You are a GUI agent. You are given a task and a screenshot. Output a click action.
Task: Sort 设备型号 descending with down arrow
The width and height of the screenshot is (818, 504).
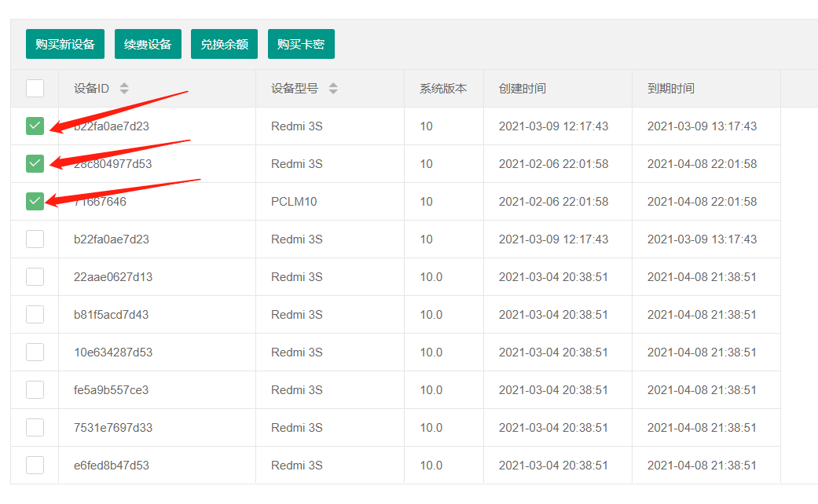tap(333, 92)
